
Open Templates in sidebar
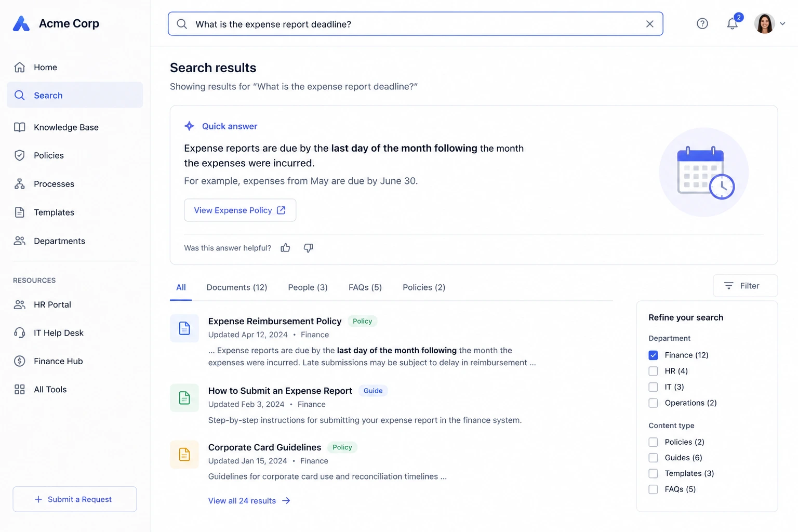75,212
